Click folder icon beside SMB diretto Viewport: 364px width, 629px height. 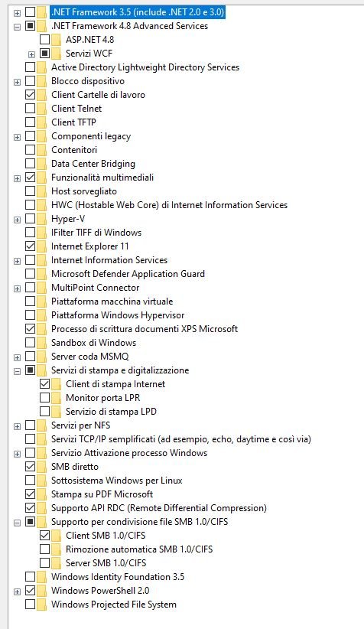[42, 466]
